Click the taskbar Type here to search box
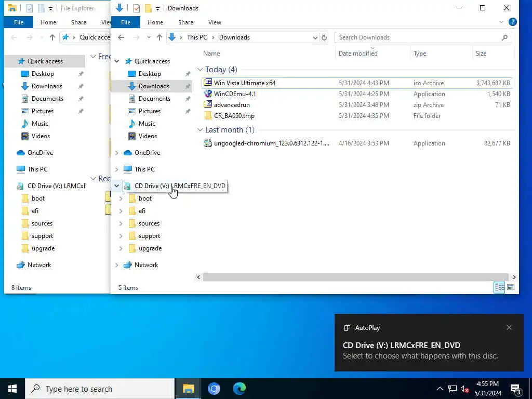532x399 pixels. pyautogui.click(x=100, y=389)
